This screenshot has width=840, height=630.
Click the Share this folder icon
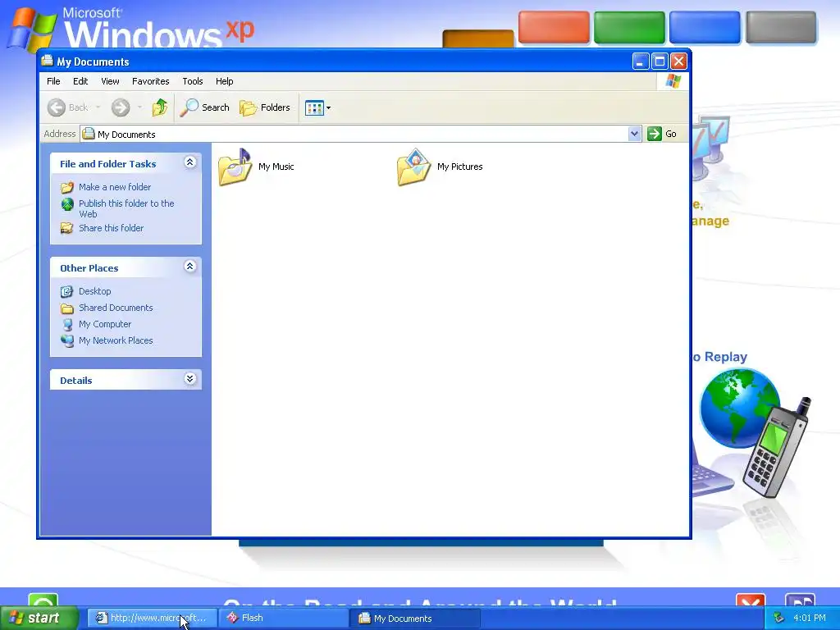point(67,228)
